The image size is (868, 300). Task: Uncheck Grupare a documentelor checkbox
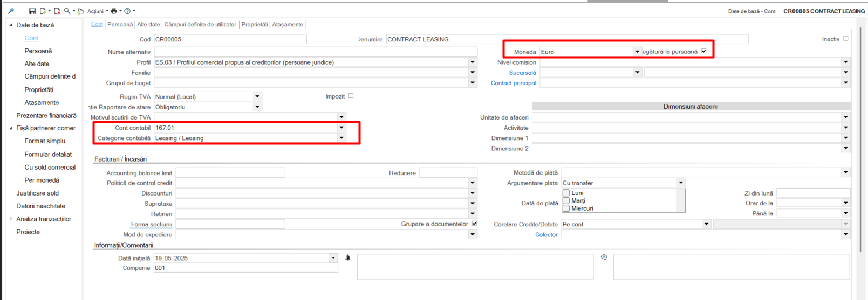tap(475, 224)
